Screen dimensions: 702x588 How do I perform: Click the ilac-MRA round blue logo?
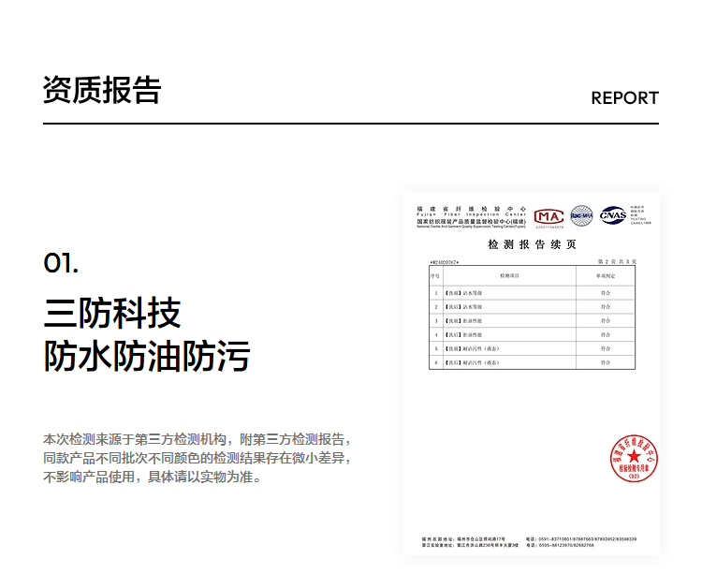point(581,216)
